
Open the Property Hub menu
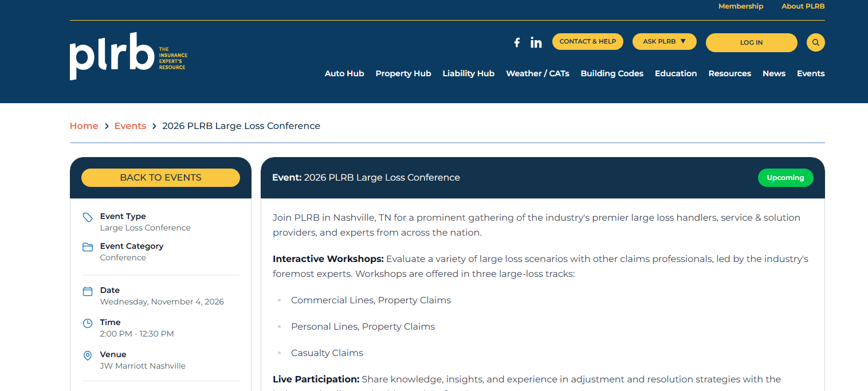point(403,73)
